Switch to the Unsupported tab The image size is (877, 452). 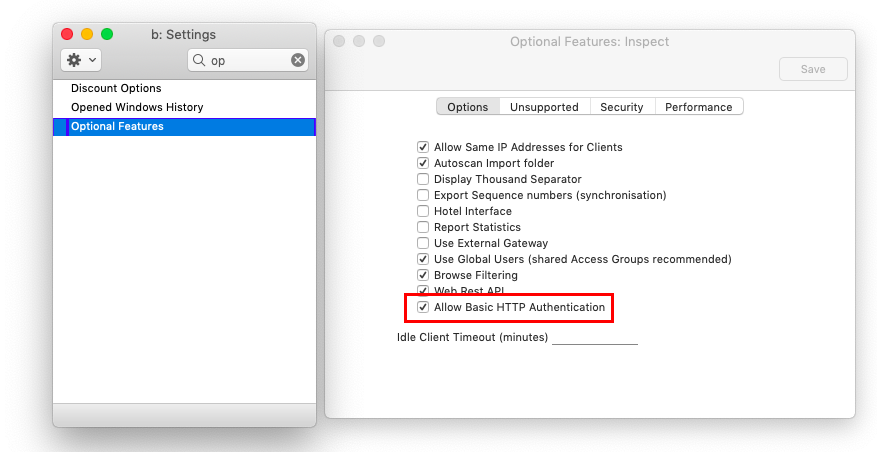(x=544, y=107)
